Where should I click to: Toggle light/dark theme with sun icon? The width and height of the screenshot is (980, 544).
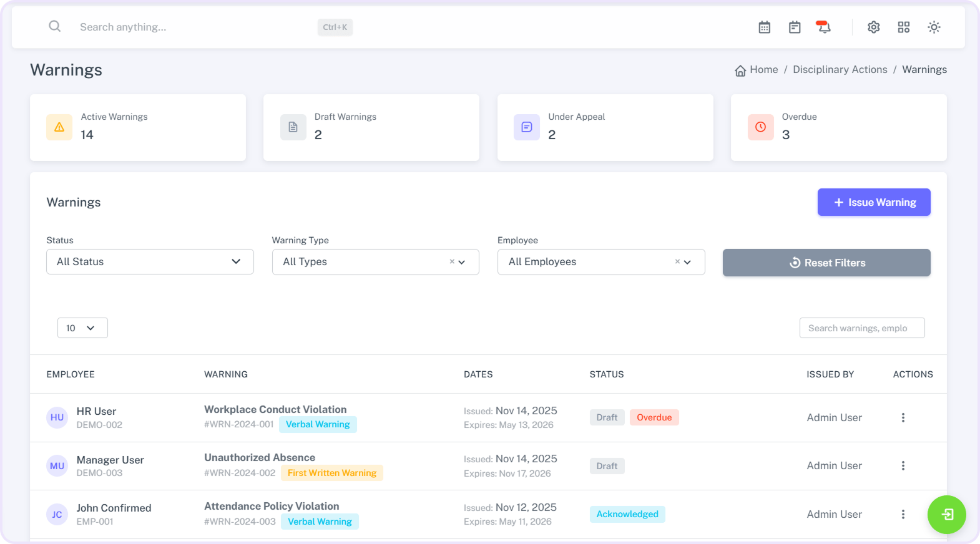[933, 27]
